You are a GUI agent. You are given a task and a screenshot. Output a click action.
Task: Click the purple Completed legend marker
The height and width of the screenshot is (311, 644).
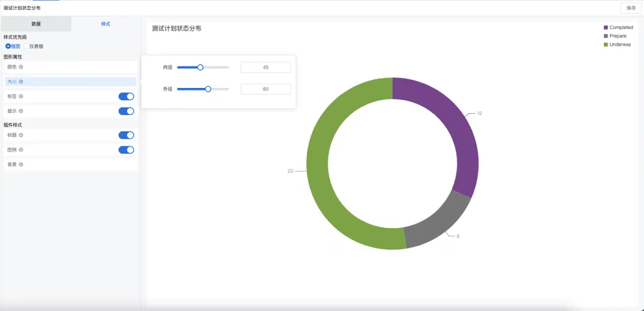point(606,28)
